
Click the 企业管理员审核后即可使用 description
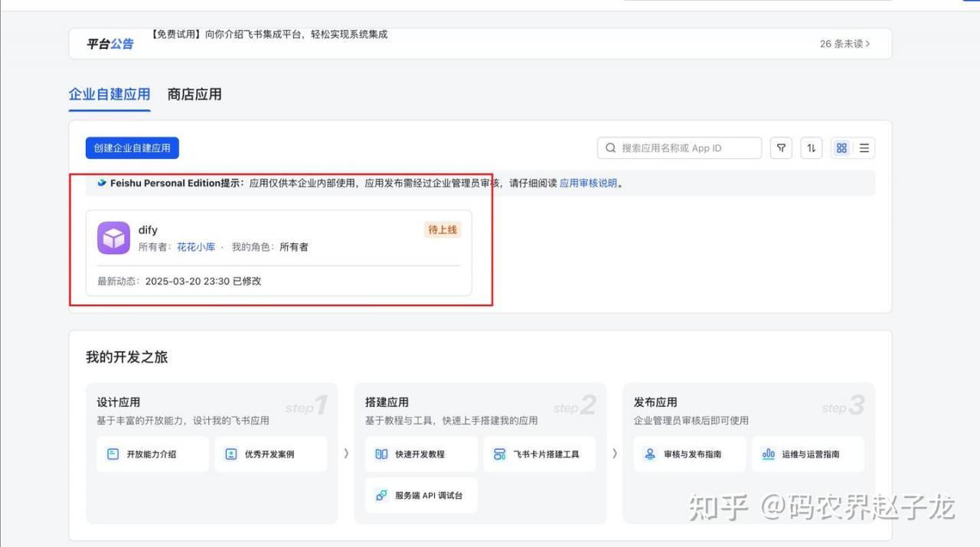pyautogui.click(x=691, y=420)
